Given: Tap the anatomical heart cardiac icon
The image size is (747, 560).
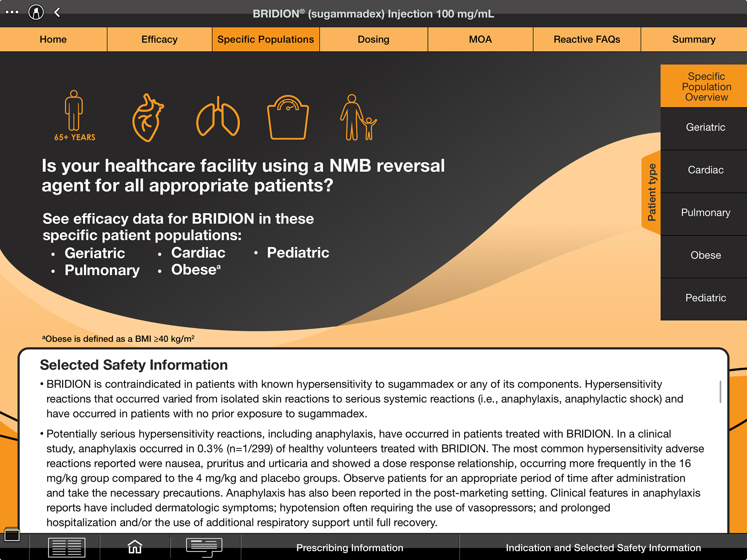Looking at the screenshot, I should point(148,117).
